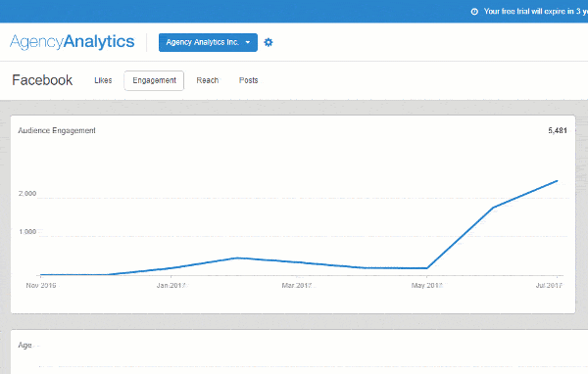Image resolution: width=588 pixels, height=374 pixels.
Task: Go to the Posts tab
Action: (x=248, y=80)
